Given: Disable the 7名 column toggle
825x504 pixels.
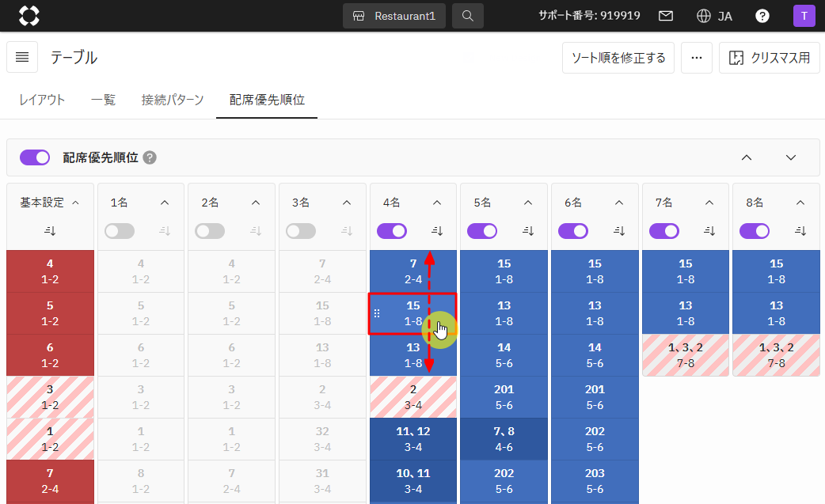Looking at the screenshot, I should [664, 231].
